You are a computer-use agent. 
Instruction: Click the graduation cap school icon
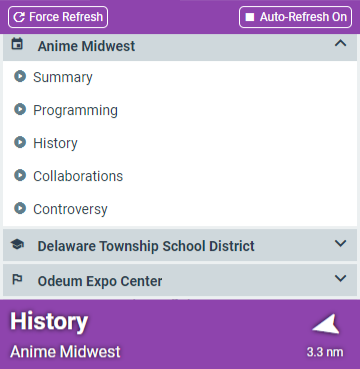click(x=17, y=244)
